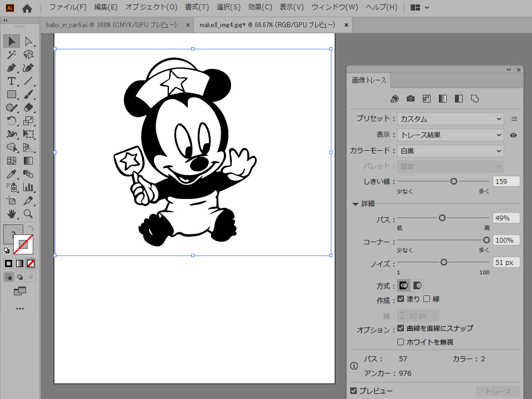
Task: Uncheck the 塗り (fill) checkbox
Action: [x=401, y=299]
